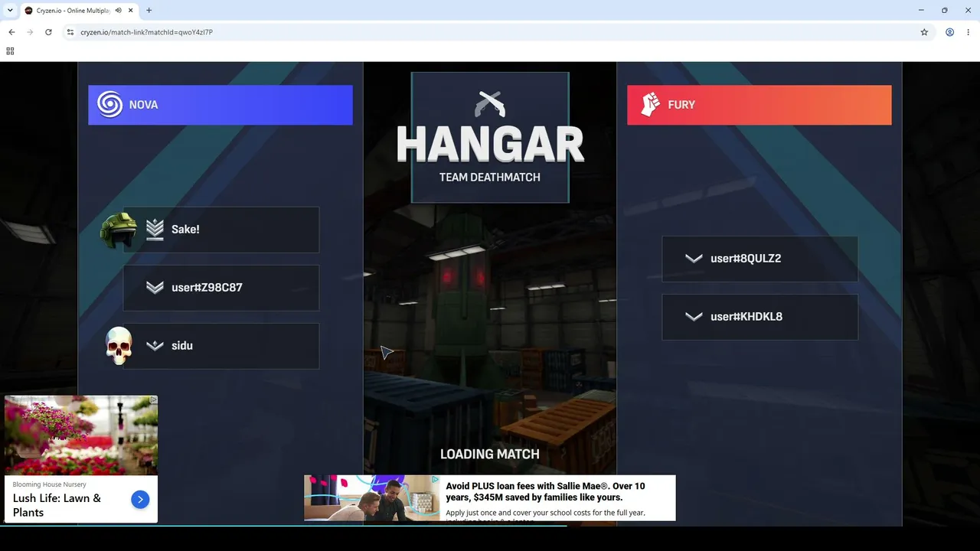Click the blue arrow button on nursery ad
980x551 pixels.
tap(140, 500)
